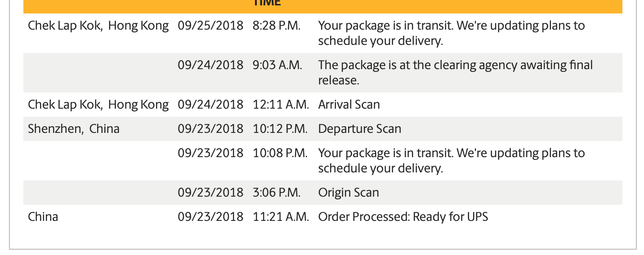This screenshot has height=255, width=644.
Task: Click the 11:21 A.M. time cell
Action: click(x=281, y=217)
